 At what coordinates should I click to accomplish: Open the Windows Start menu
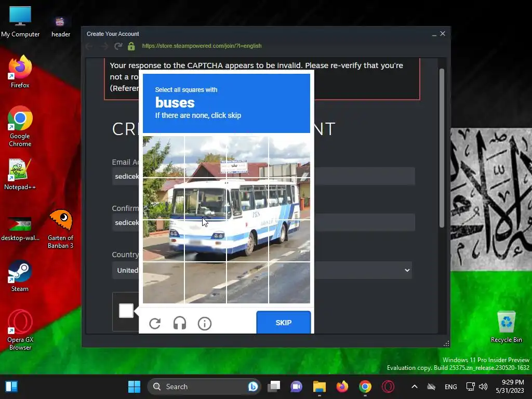[134, 387]
